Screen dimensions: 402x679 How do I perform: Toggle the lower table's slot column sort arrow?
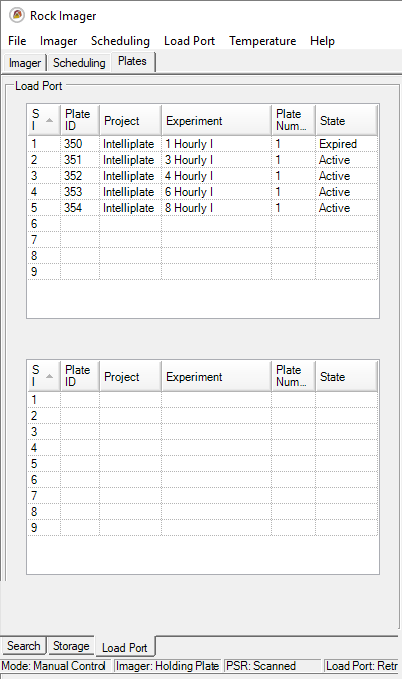tap(49, 376)
